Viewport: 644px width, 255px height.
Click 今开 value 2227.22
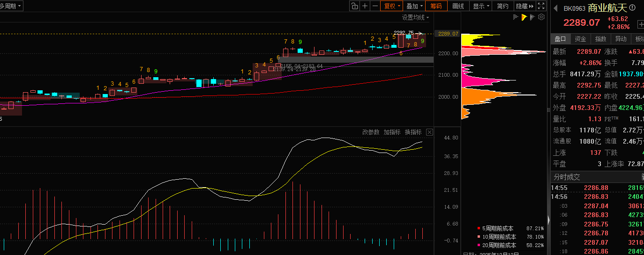[x=589, y=96]
